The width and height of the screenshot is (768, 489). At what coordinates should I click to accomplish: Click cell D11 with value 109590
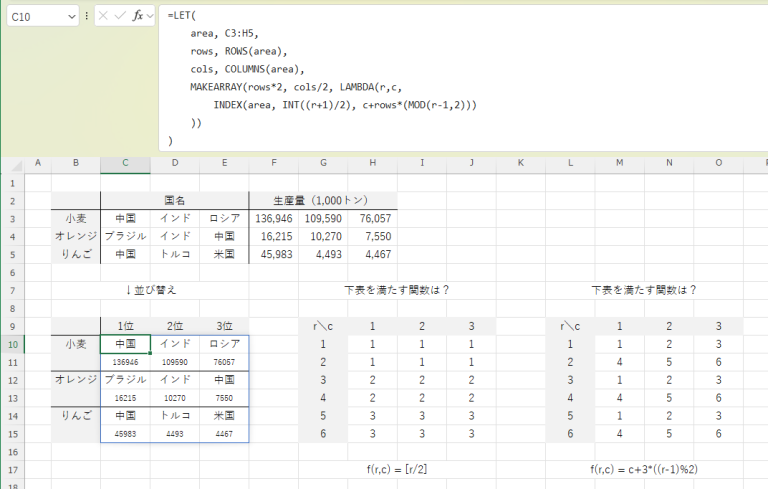pyautogui.click(x=175, y=362)
